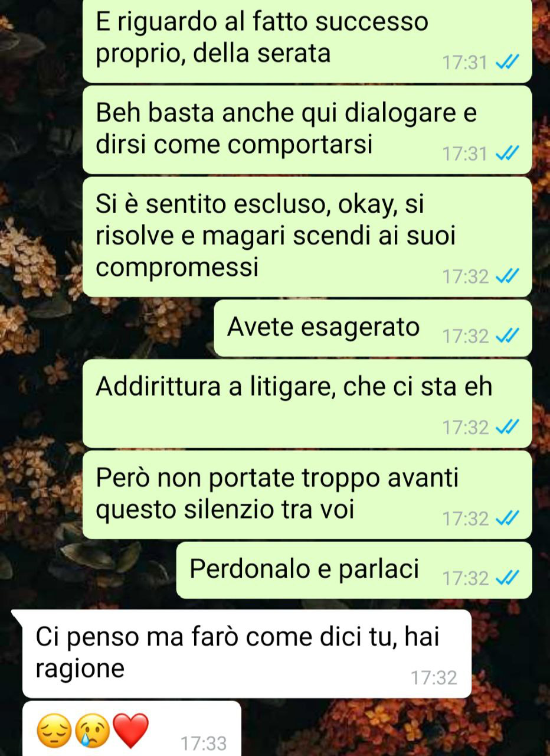Click double-check ticks on 'Perdonalo e parlaci'
Screen dimensions: 550x756
[x=508, y=578]
